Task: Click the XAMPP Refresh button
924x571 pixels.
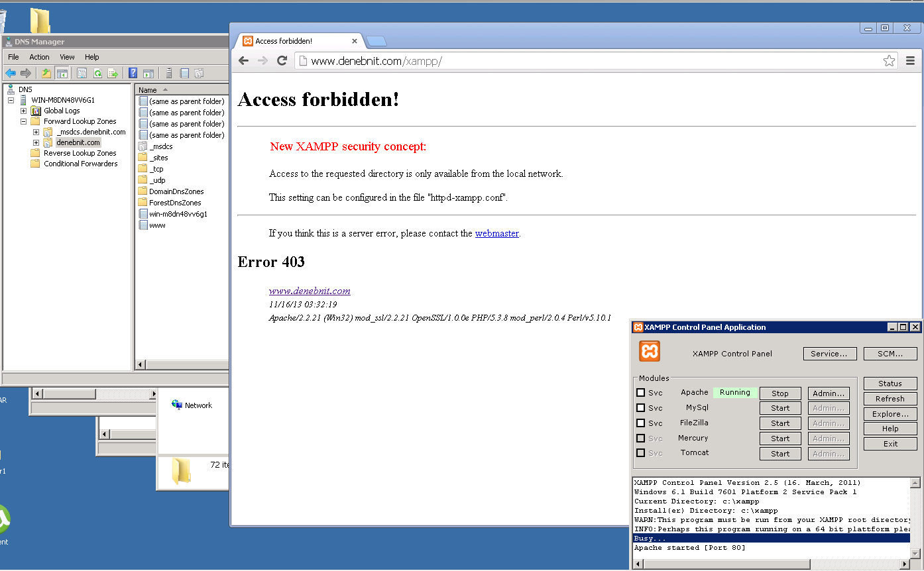Action: (890, 399)
